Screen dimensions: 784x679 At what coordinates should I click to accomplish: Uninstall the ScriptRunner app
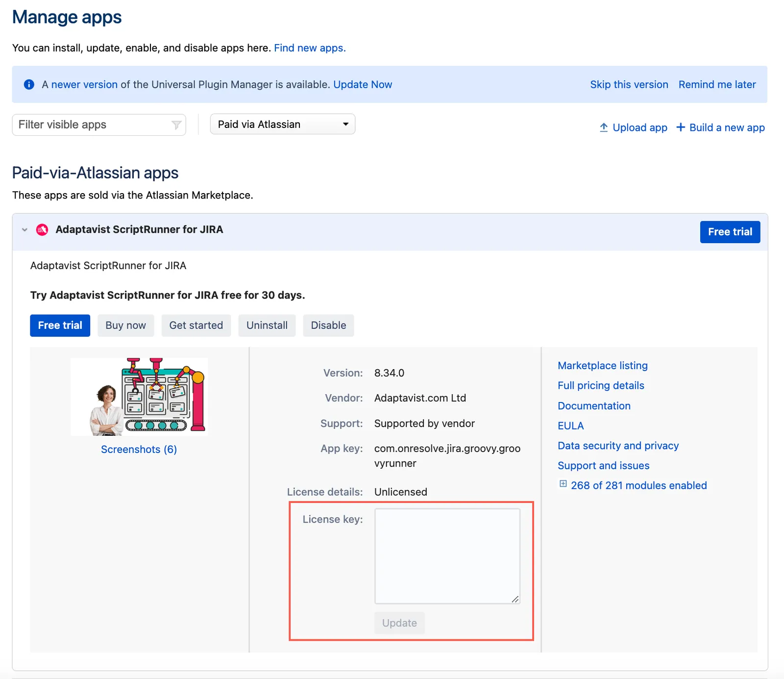click(x=267, y=326)
